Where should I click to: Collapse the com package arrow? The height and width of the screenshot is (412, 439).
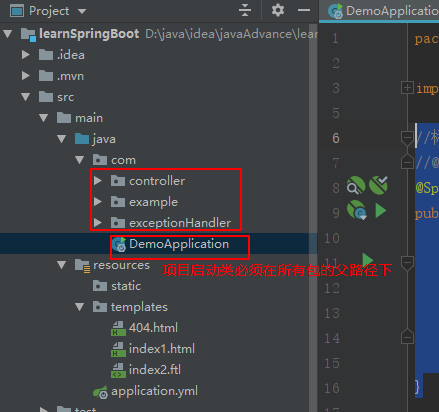pos(80,160)
